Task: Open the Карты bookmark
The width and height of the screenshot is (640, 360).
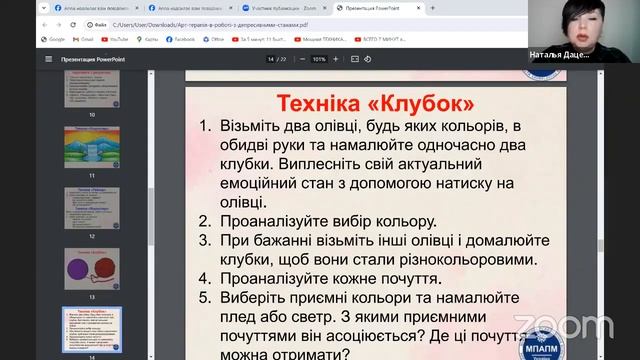Action: tap(147, 39)
